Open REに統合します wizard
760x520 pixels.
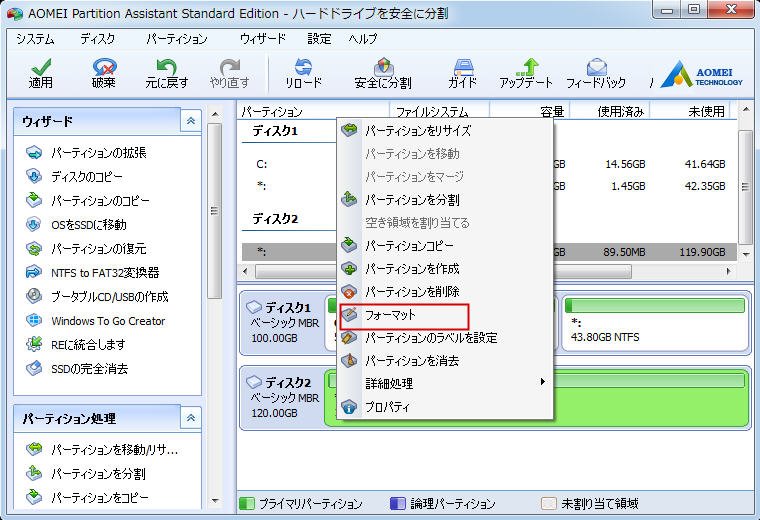(76, 345)
